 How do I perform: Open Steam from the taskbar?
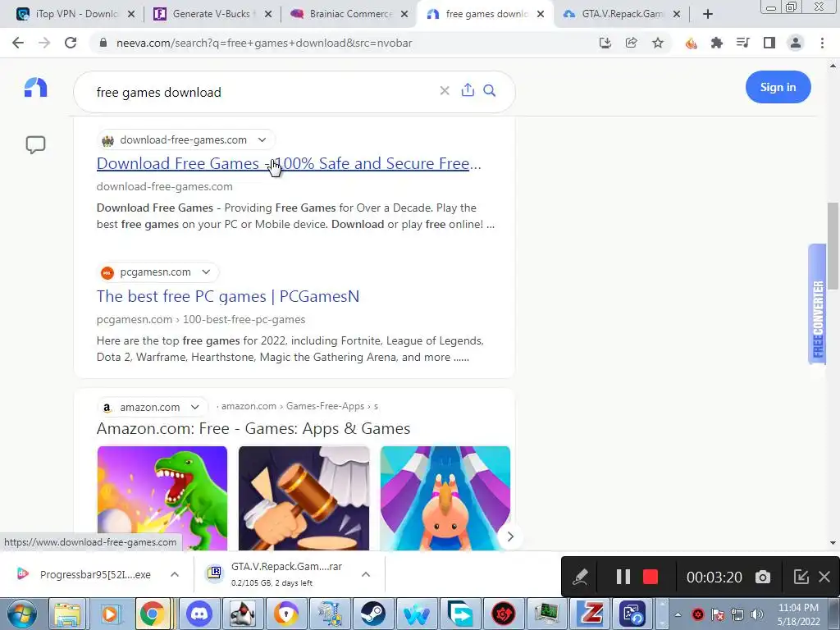pos(373,614)
